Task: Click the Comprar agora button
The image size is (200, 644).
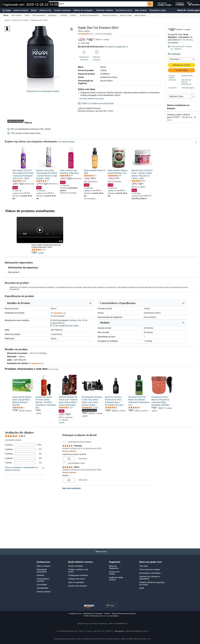Action: pos(181,70)
